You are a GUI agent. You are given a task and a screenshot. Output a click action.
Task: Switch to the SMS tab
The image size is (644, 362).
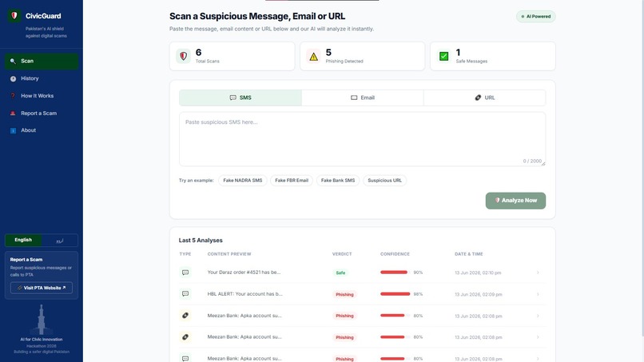pos(241,97)
